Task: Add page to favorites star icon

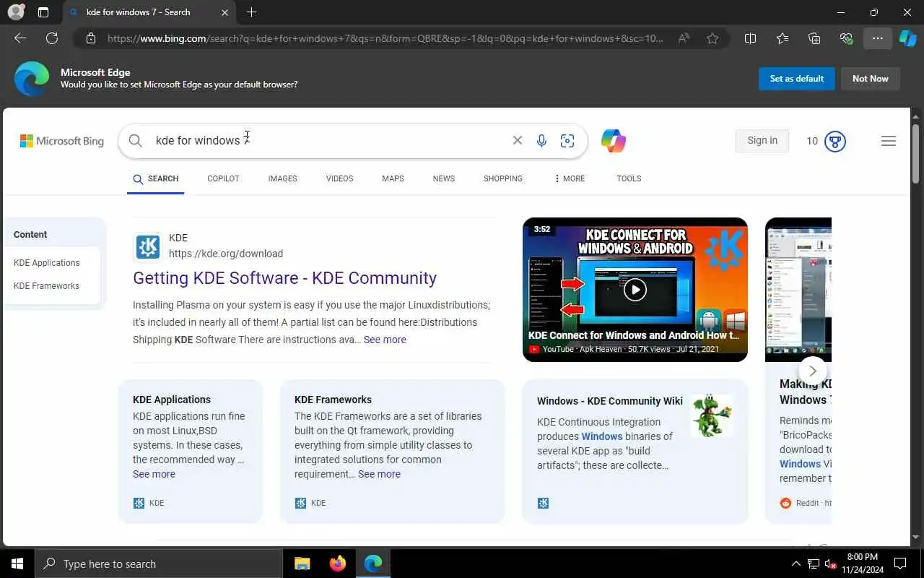Action: point(712,38)
